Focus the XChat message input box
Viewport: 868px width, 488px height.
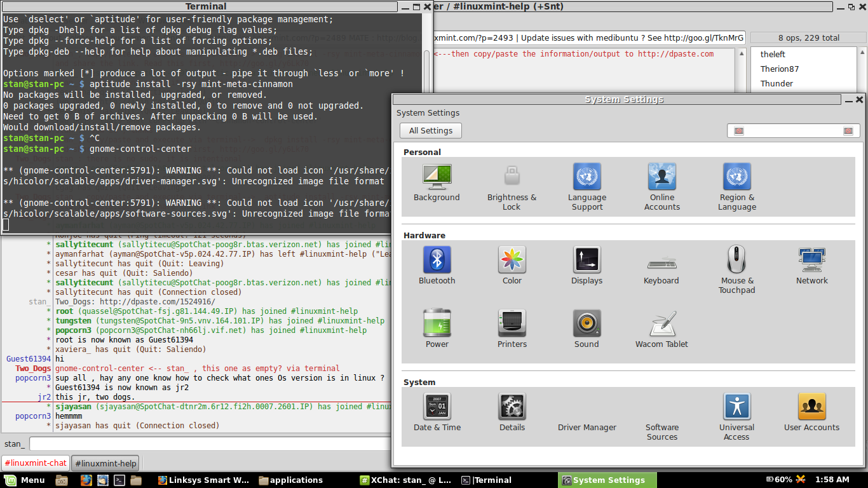(210, 444)
